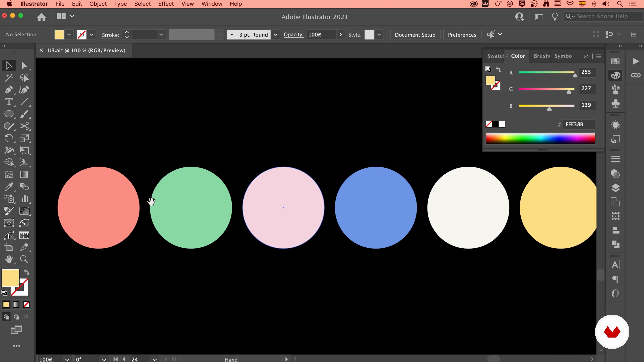Click the R channel slider
644x362 pixels.
pos(547,72)
